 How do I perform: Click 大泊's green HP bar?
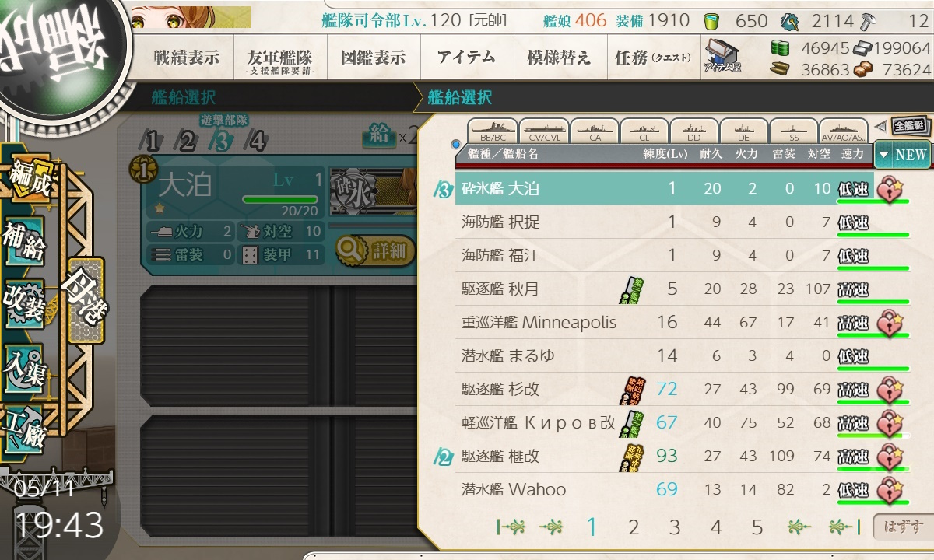click(279, 200)
